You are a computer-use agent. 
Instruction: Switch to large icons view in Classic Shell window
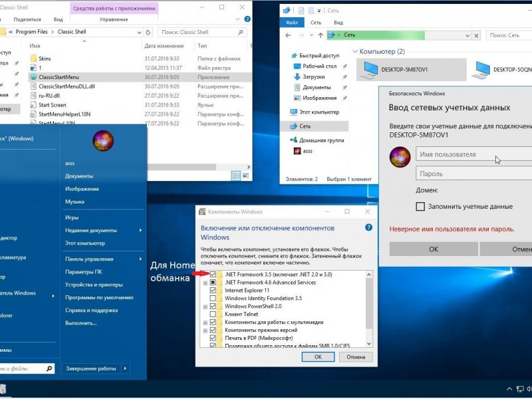tap(245, 176)
